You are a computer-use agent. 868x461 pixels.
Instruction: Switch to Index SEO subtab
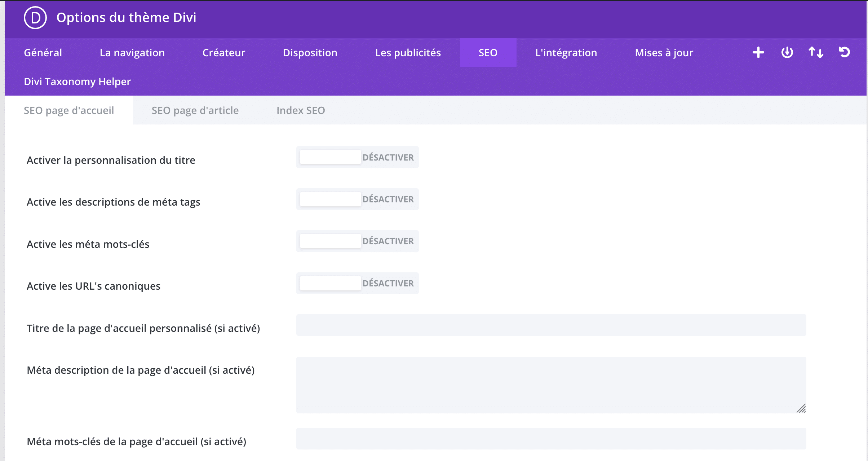tap(301, 110)
